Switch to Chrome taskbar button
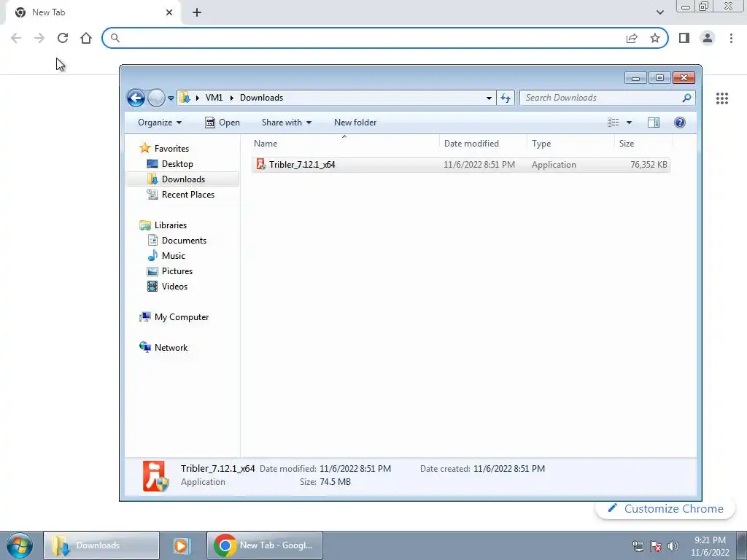The image size is (747, 560). coord(265,545)
